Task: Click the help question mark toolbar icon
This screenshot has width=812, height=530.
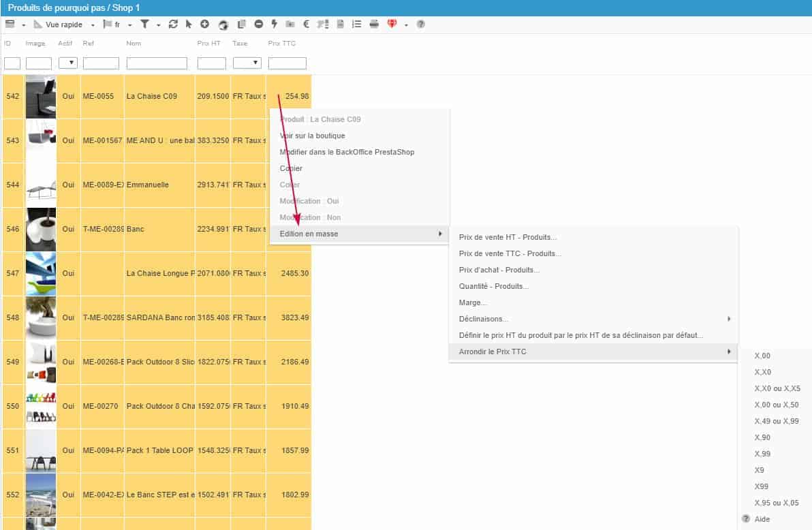Action: point(421,25)
